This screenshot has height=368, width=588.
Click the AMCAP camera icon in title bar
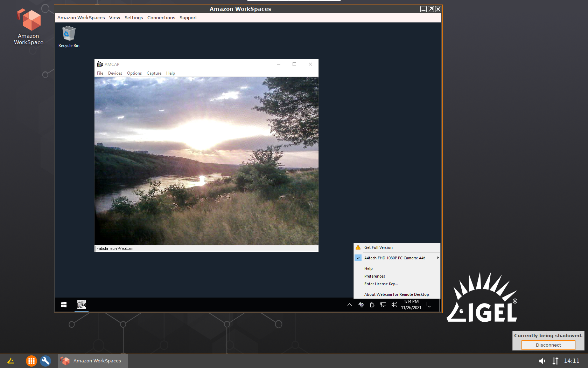coord(100,64)
